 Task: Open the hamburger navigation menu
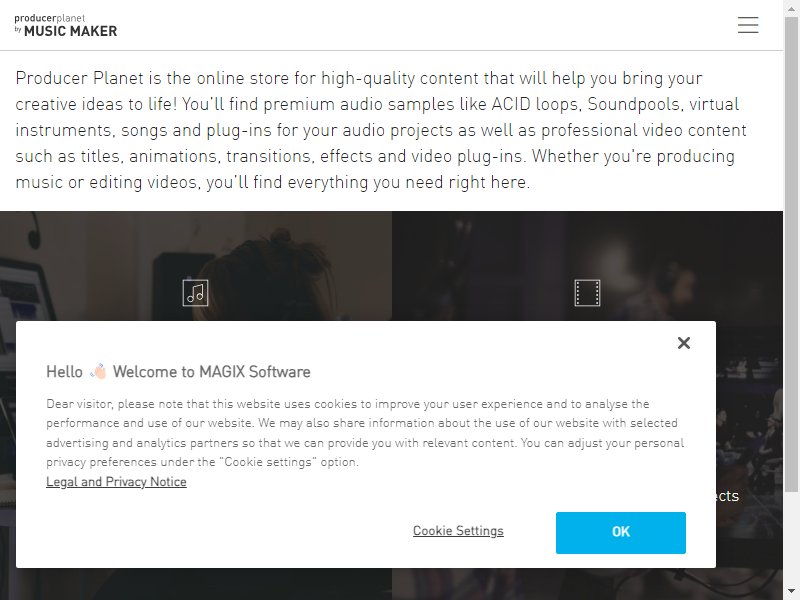747,25
